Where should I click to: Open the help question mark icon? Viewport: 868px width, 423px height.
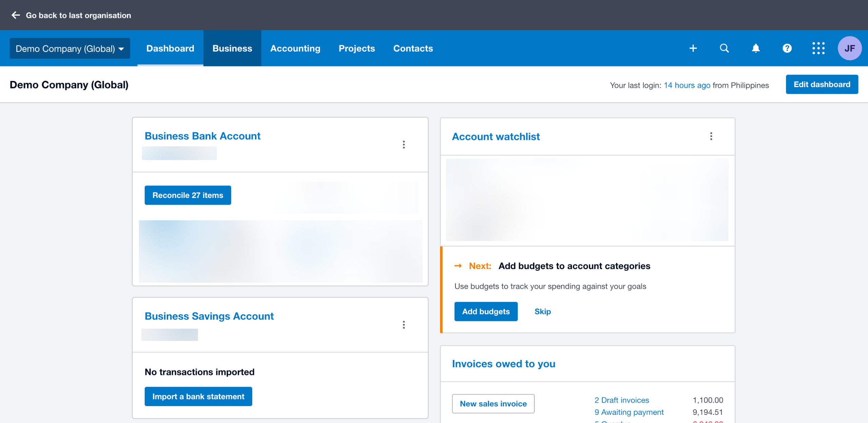click(787, 48)
